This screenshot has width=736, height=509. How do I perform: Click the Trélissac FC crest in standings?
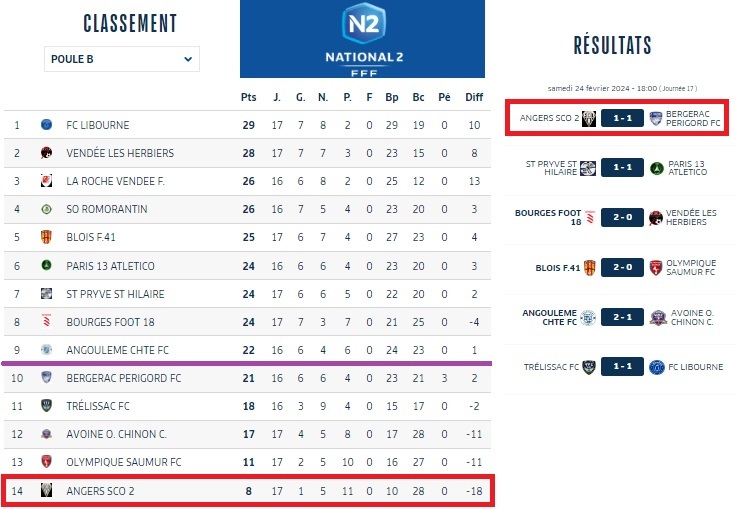(x=46, y=406)
